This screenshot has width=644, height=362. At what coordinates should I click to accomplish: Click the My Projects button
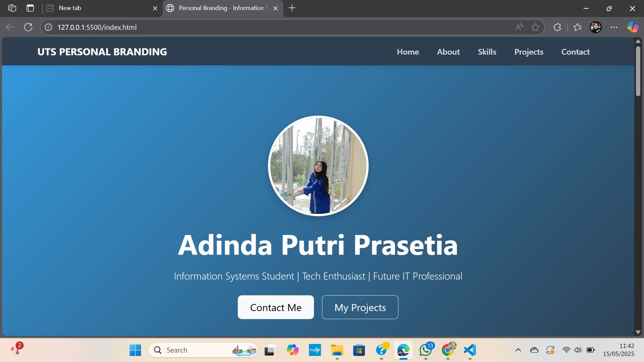click(x=360, y=307)
